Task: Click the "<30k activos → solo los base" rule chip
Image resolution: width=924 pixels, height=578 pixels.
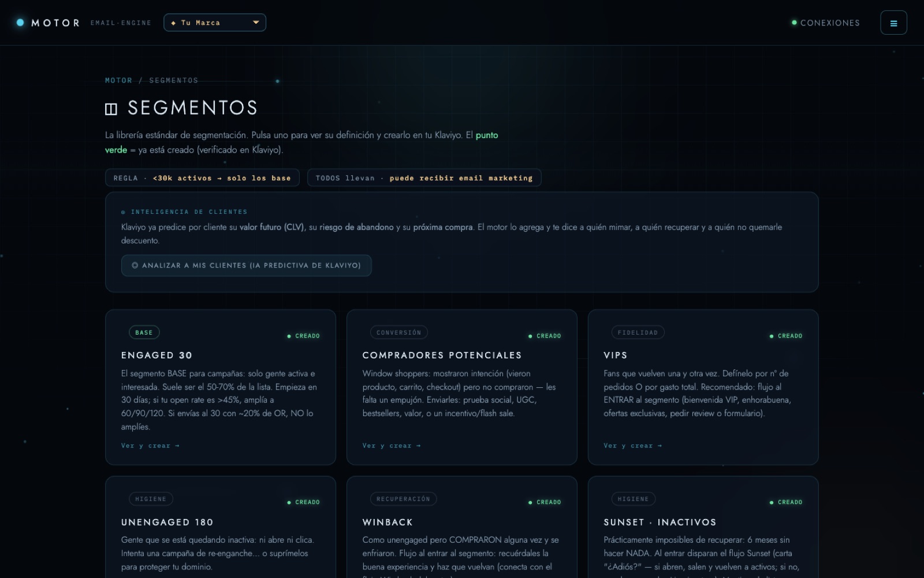Action: 202,178
